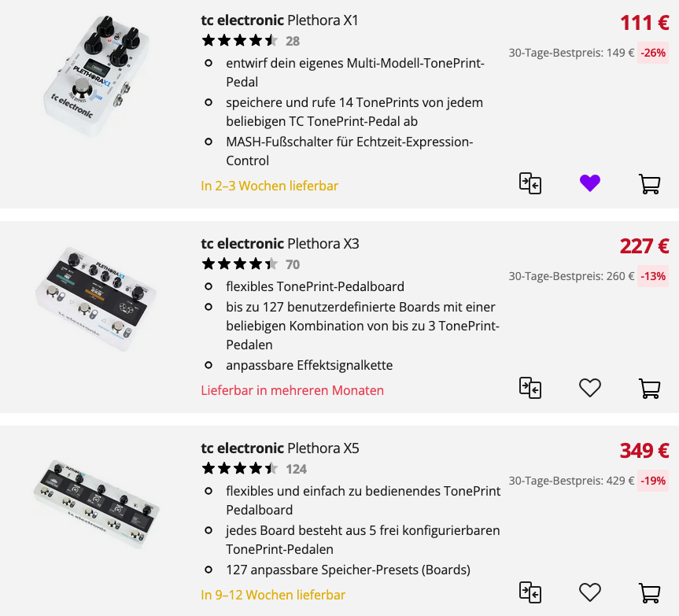The image size is (679, 616).
Task: Open the 70 reviews star rating
Action: [250, 264]
